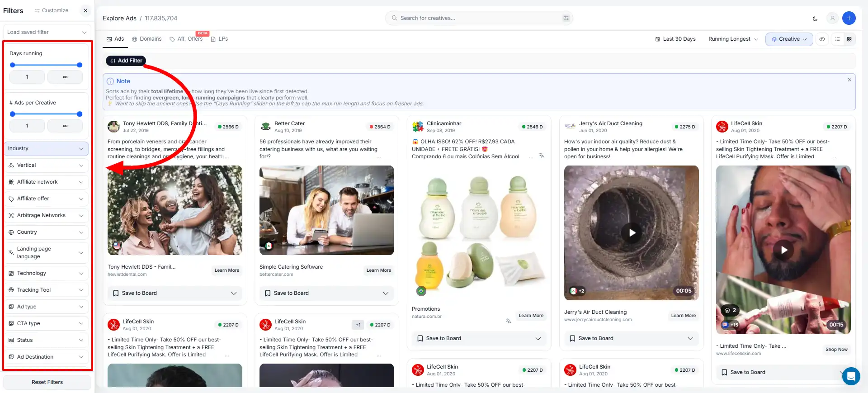Screen dimensions: 868x393
Task: Open Better Cater ad image thumbnail
Action: pyautogui.click(x=326, y=210)
